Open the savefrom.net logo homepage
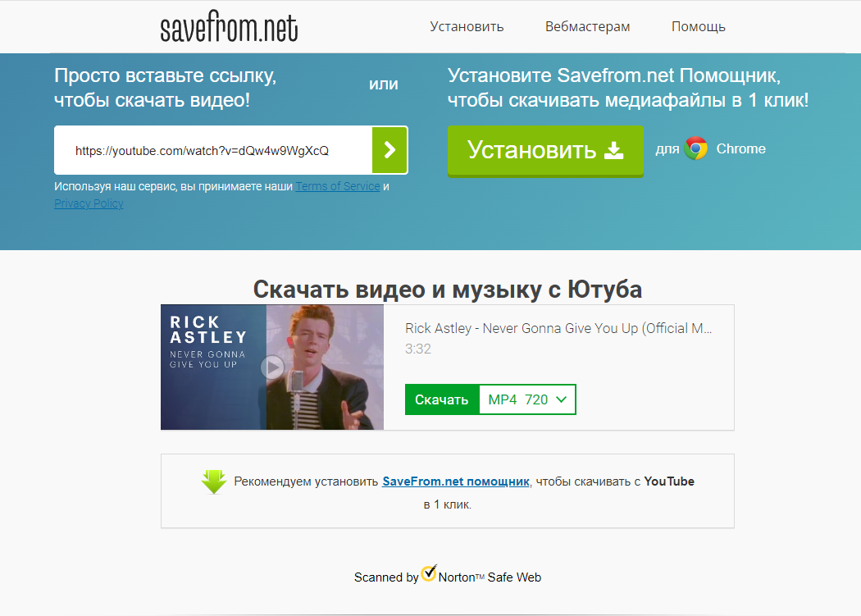The image size is (861, 616). (x=229, y=26)
